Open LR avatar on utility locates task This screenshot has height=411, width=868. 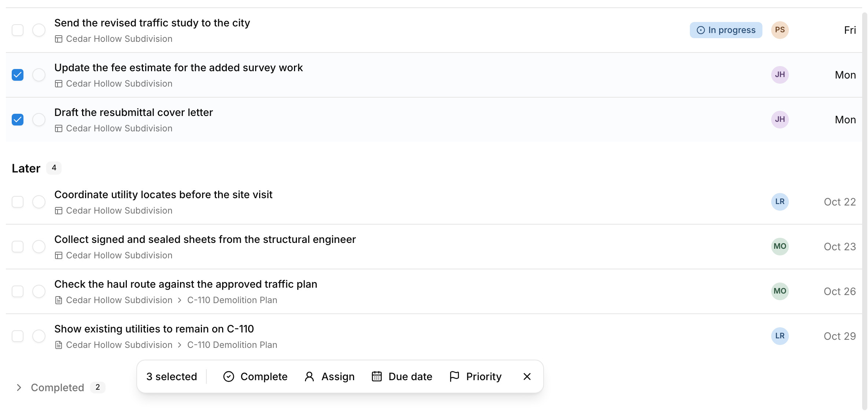point(780,202)
